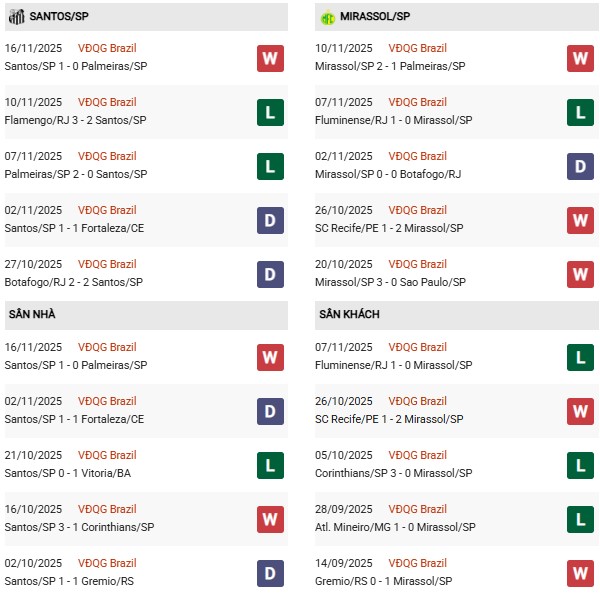Click the W badge for Mirassol/SP 2 - 1 Palmeiras/SP

click(x=580, y=59)
